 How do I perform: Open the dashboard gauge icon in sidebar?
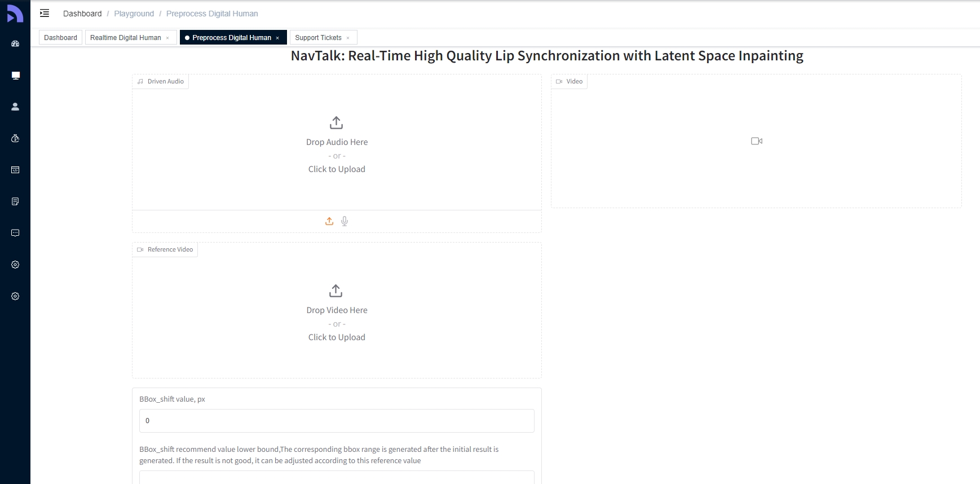click(15, 43)
